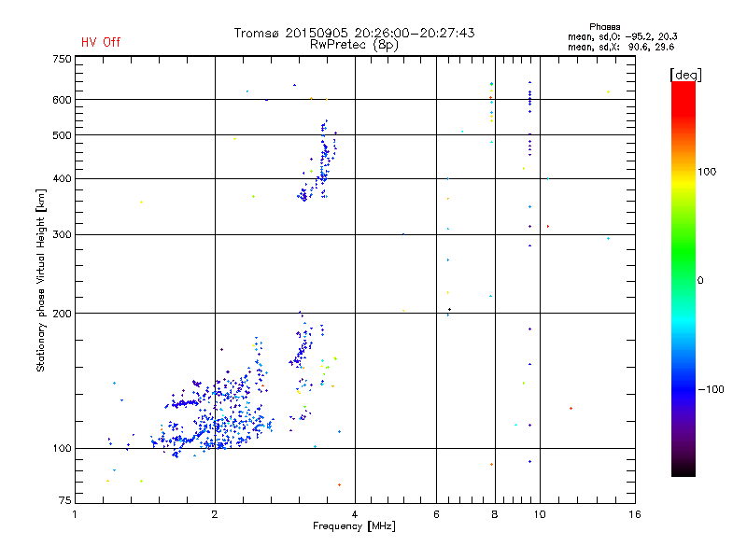Click the '[deg]' colorbar unit label
This screenshot has height=560, width=747.
[x=685, y=75]
